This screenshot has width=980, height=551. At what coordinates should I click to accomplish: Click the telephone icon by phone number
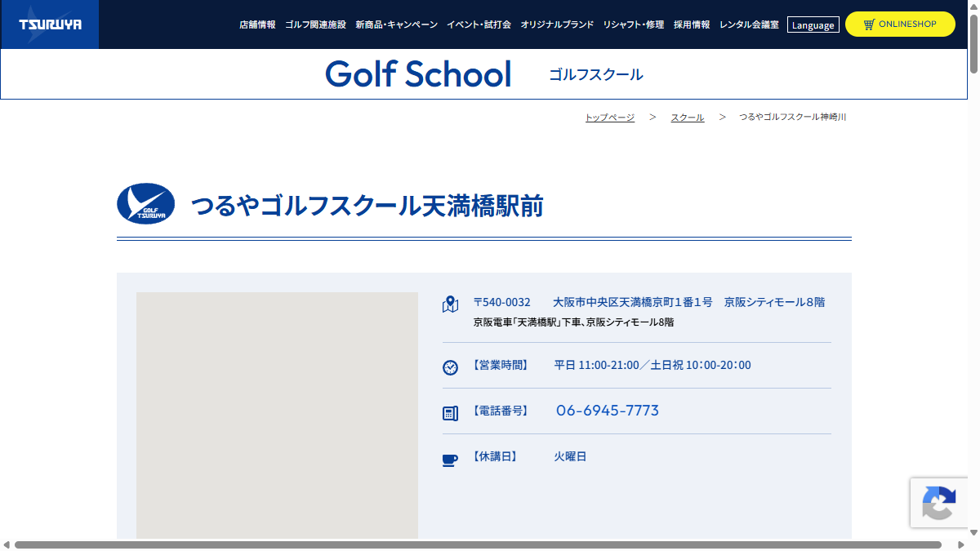pyautogui.click(x=450, y=413)
